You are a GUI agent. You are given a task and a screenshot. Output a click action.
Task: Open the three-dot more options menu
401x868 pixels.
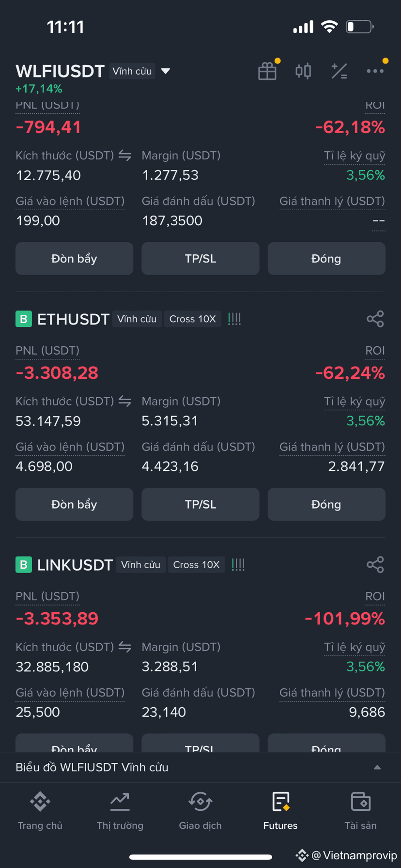(375, 71)
